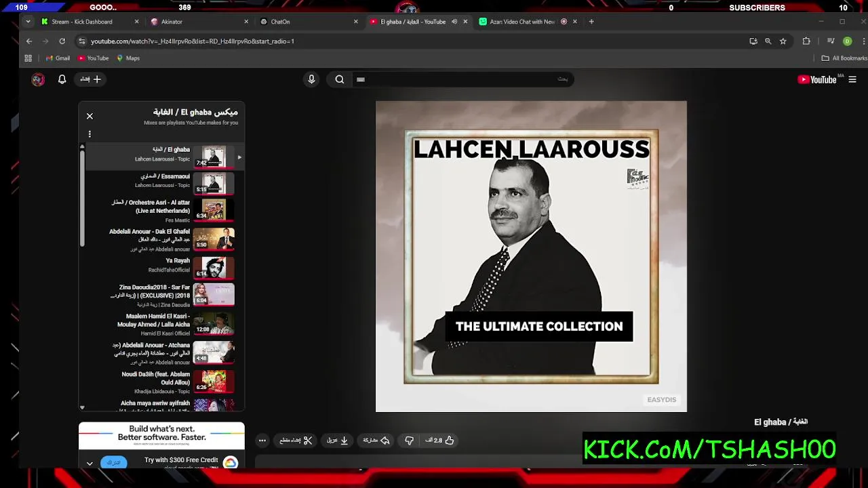Click the 'Fes Maatic' channel name text
The height and width of the screenshot is (488, 868).
pyautogui.click(x=178, y=220)
